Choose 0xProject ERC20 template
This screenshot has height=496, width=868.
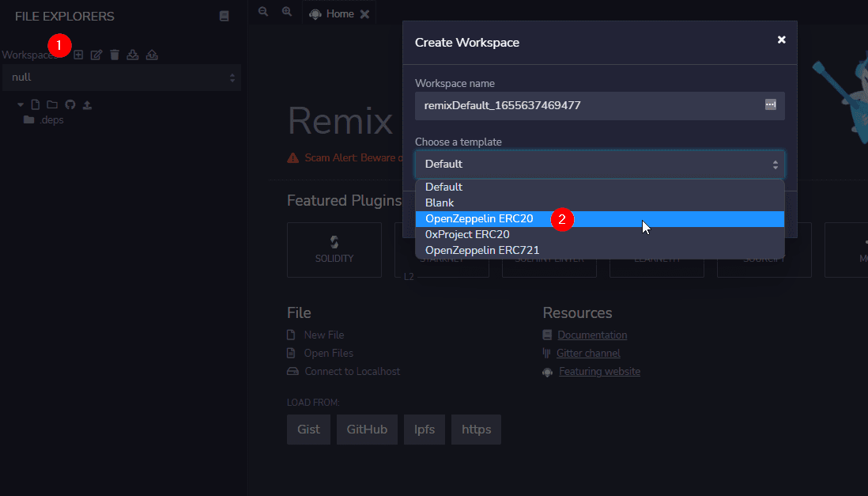pyautogui.click(x=600, y=234)
